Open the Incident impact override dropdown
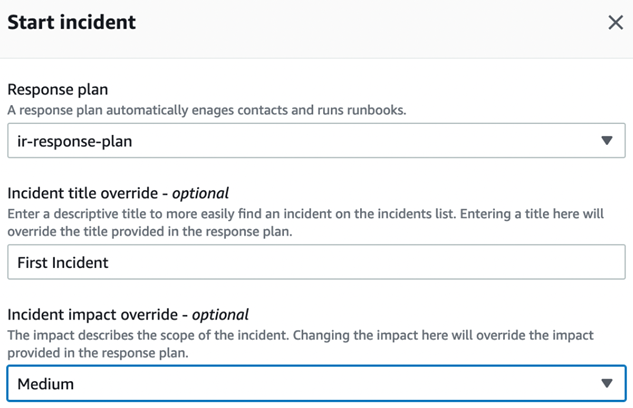The height and width of the screenshot is (408, 633). point(316,383)
